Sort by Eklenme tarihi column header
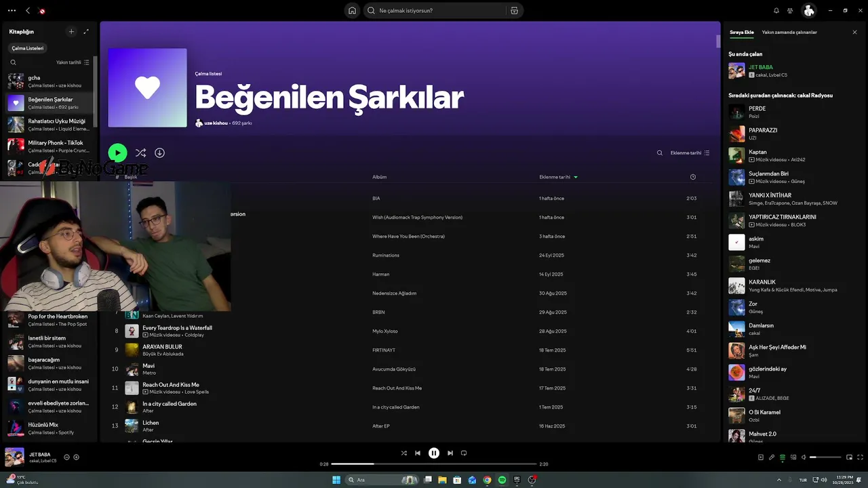Image resolution: width=868 pixels, height=488 pixels. pos(558,177)
